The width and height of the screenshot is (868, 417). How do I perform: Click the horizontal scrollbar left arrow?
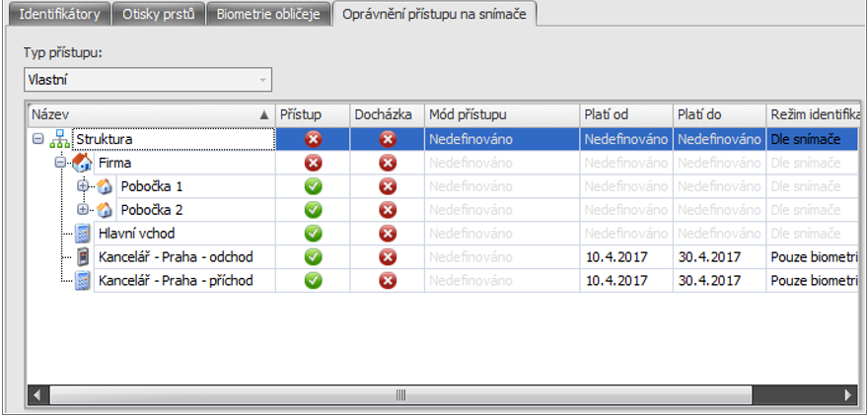[x=37, y=395]
